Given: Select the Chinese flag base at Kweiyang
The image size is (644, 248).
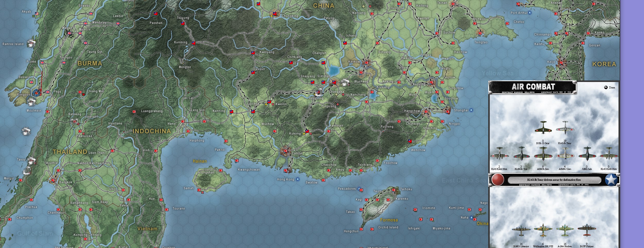Looking at the screenshot, I should click(x=253, y=53).
